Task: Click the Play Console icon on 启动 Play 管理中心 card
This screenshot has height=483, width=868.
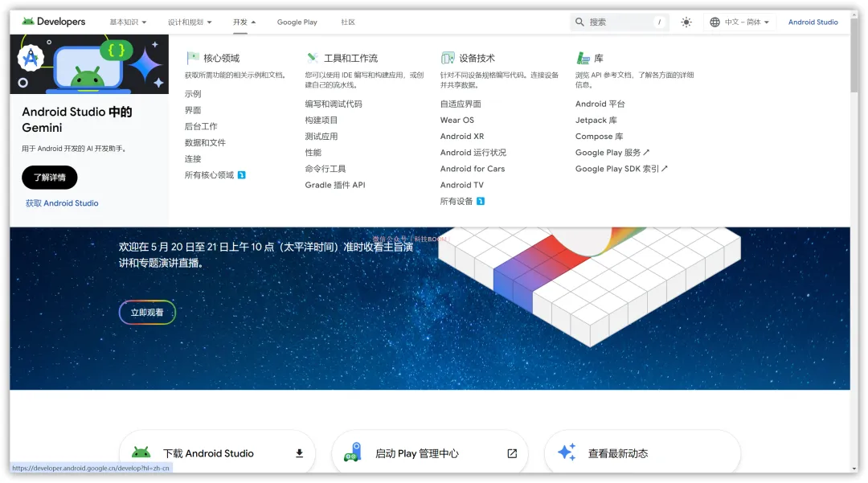Action: click(x=353, y=452)
